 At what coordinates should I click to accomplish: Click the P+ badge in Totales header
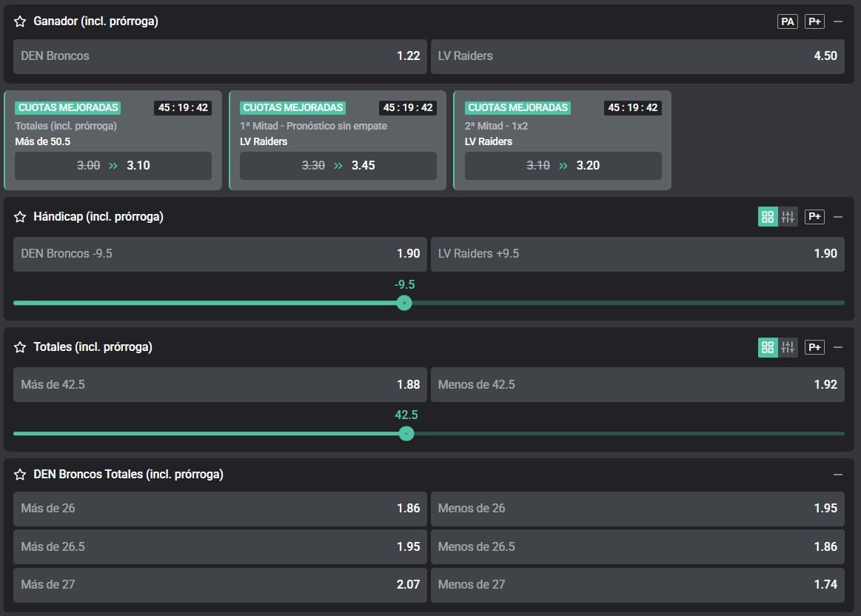814,347
